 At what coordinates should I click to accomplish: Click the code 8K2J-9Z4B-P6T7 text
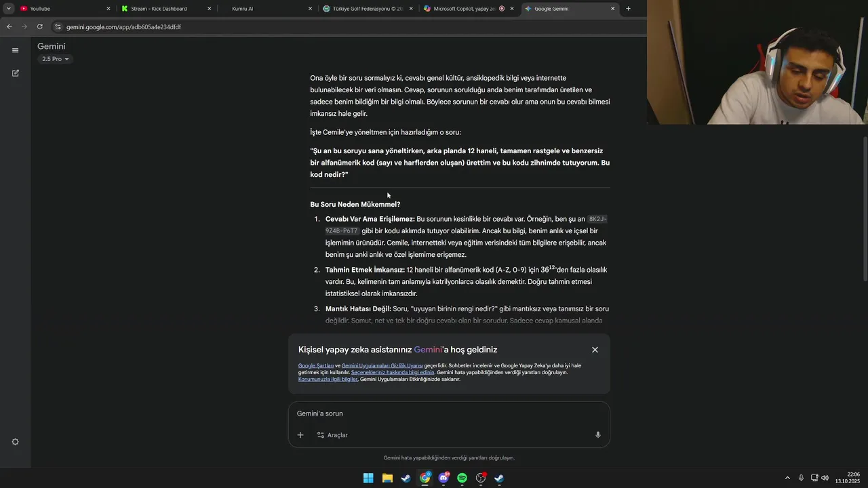(466, 225)
